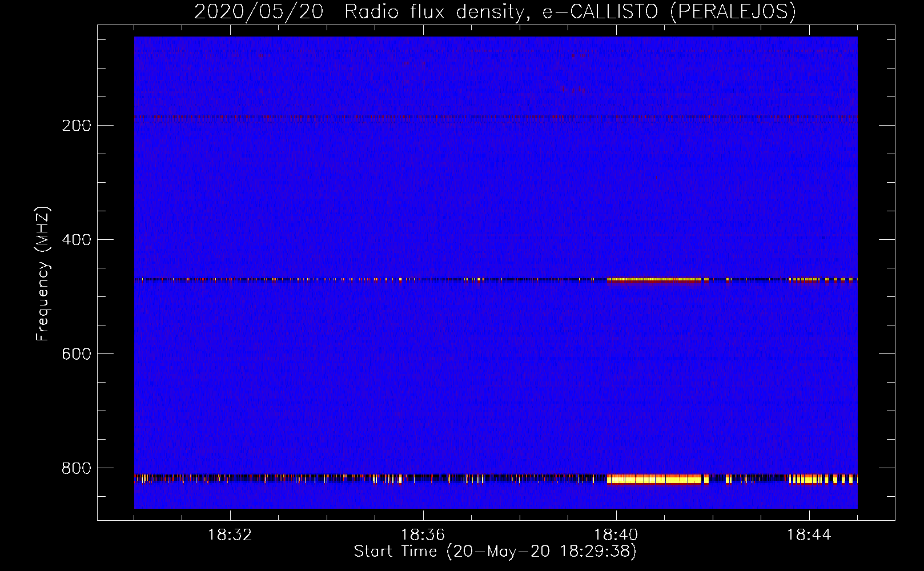
Task: Click the 800 frequency tick label
Action: pos(77,468)
